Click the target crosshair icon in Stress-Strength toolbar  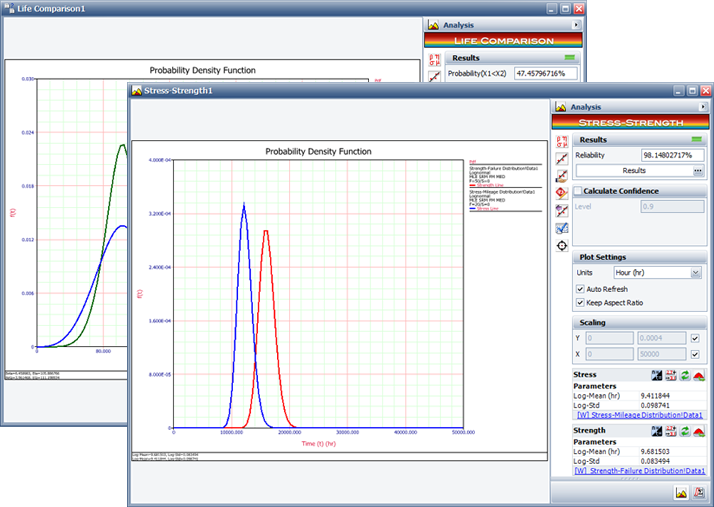(562, 246)
